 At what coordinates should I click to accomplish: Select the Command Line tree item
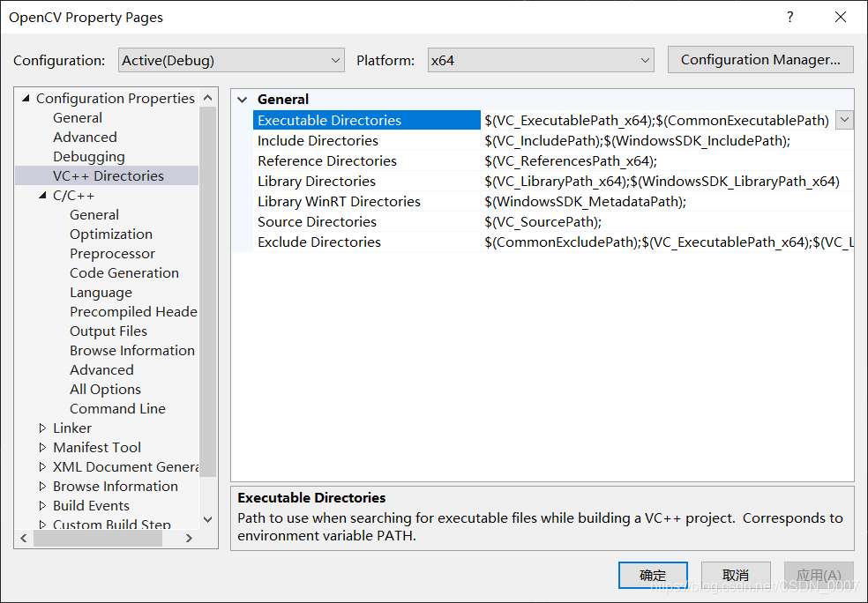coord(117,408)
